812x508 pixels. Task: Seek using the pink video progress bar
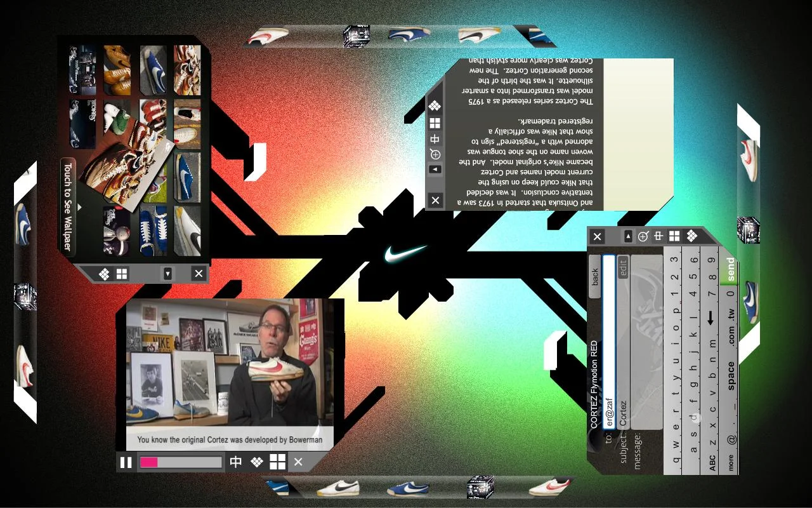(181, 462)
